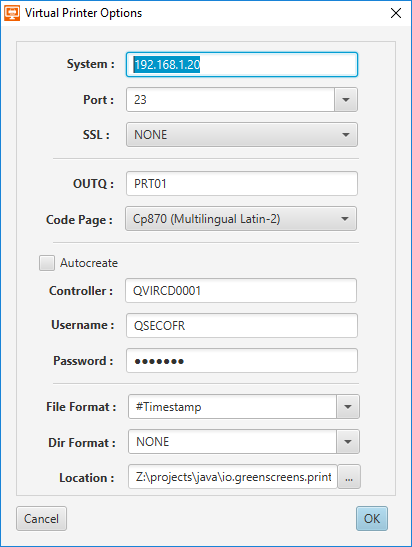
Task: Expand the SSL dropdown showing NONE
Action: 242,135
